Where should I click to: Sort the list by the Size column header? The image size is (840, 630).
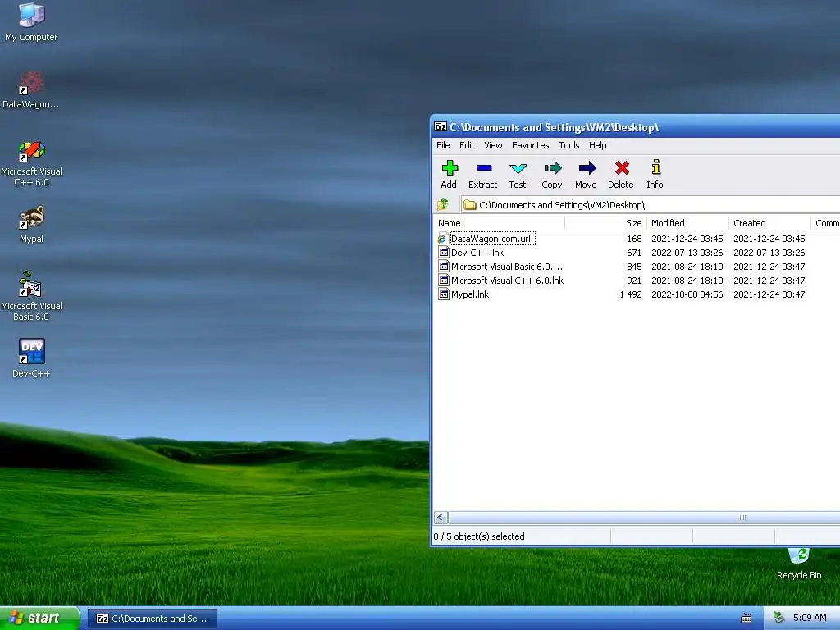[x=606, y=223]
